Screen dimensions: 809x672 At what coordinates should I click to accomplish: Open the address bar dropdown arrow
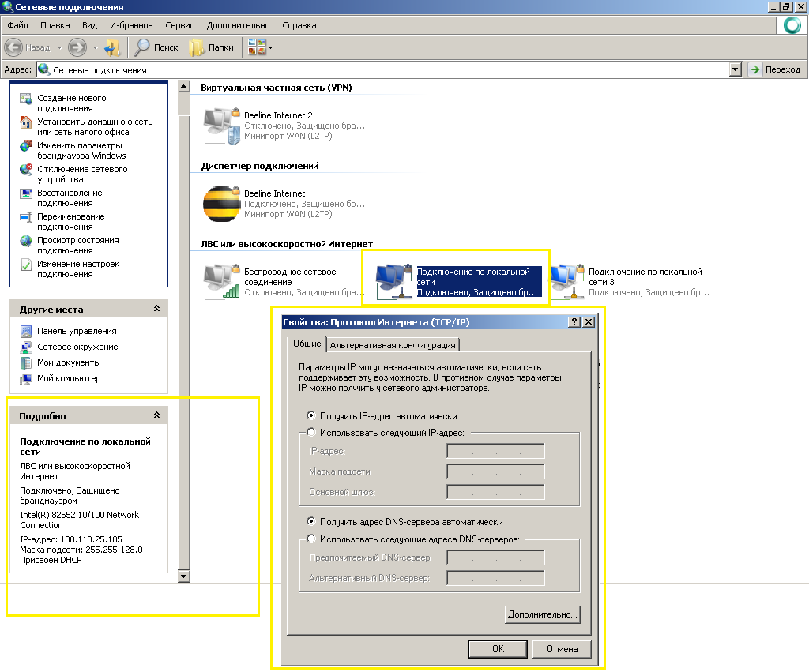click(736, 69)
